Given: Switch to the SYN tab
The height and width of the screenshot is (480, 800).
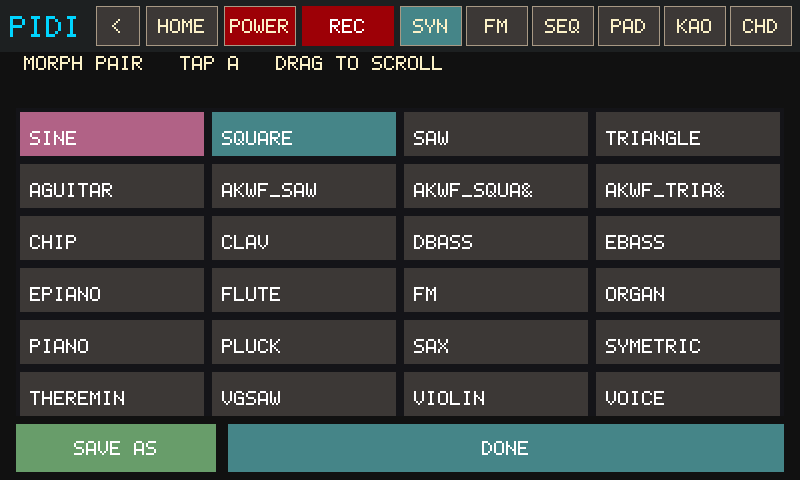Looking at the screenshot, I should (431, 26).
